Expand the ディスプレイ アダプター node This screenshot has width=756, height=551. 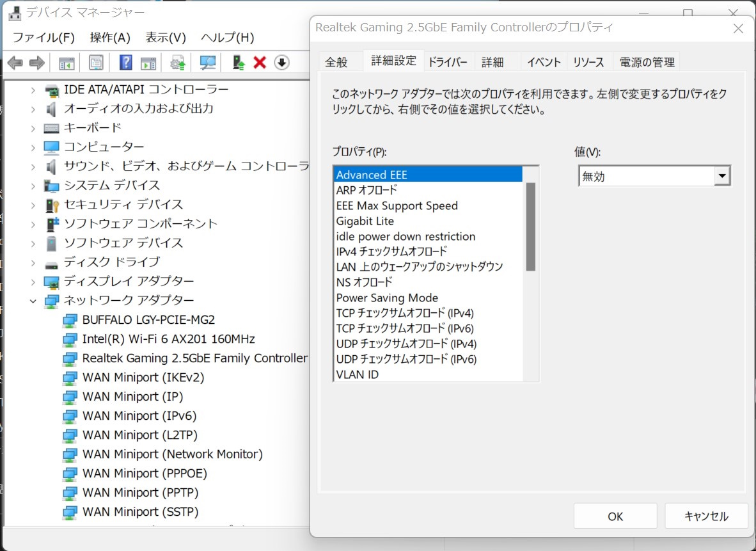tap(33, 282)
